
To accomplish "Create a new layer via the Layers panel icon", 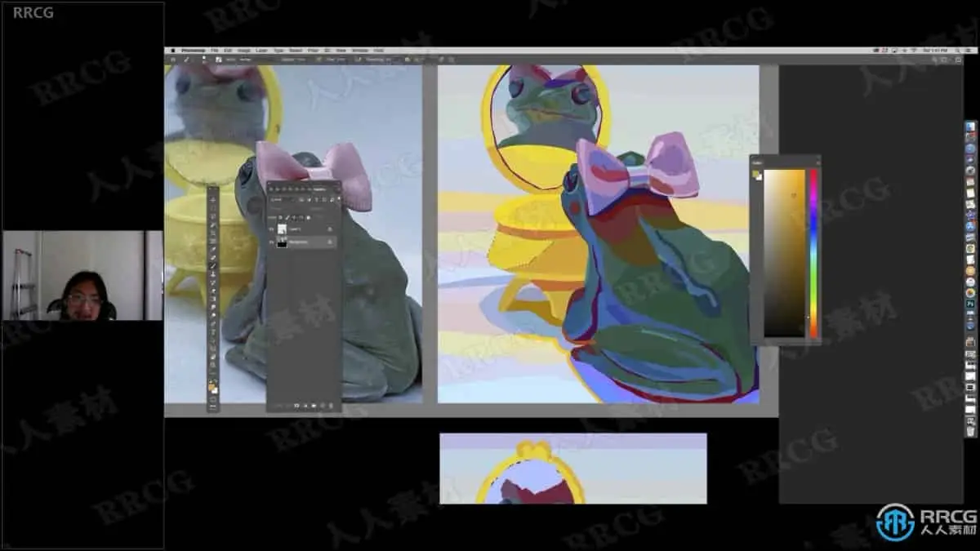I will coord(322,406).
